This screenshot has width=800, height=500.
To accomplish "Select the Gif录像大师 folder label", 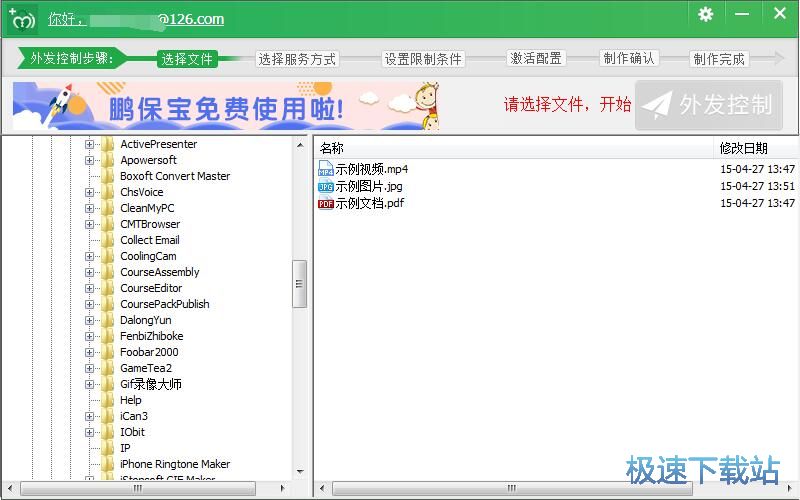I will (x=151, y=384).
